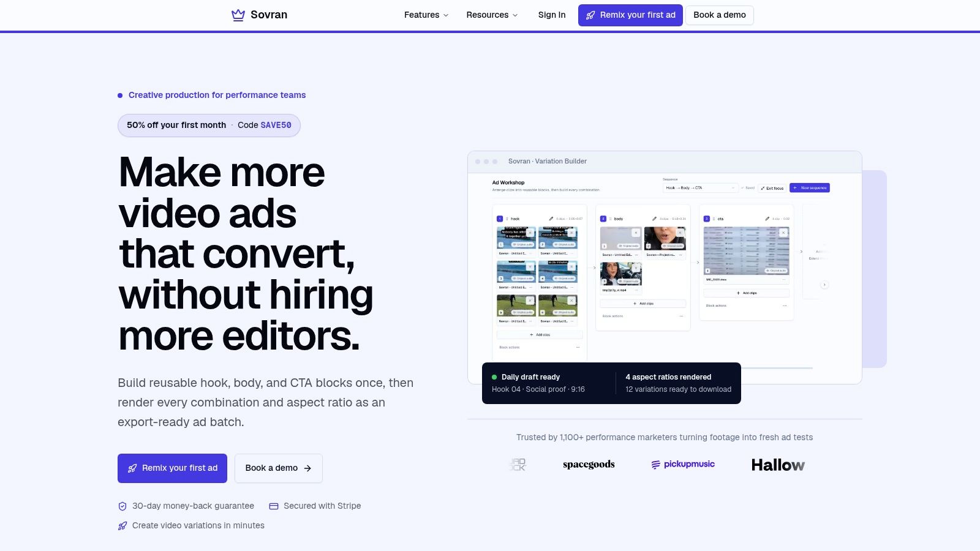
Task: Open the Hook → Body → CTA sequence dropdown
Action: coord(700,188)
